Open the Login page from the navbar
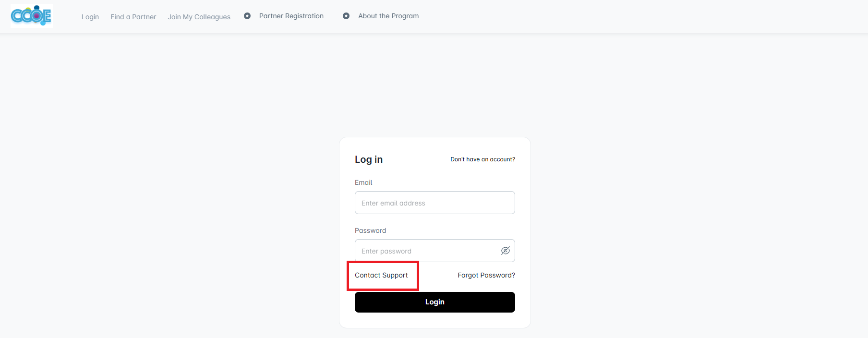The height and width of the screenshot is (338, 868). coord(90,17)
